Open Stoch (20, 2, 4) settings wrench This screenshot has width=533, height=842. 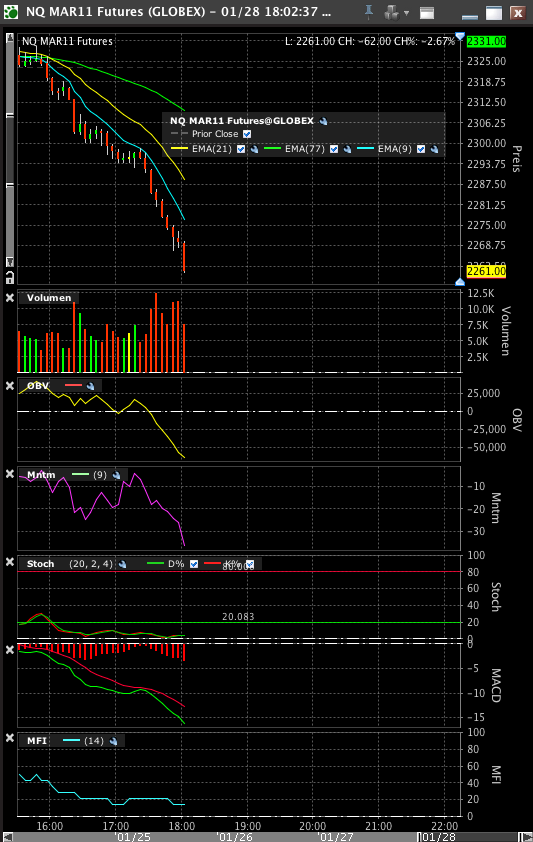point(122,564)
